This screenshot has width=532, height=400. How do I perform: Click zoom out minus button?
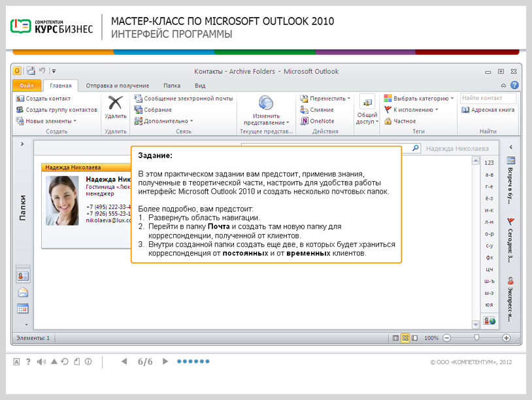pos(447,338)
